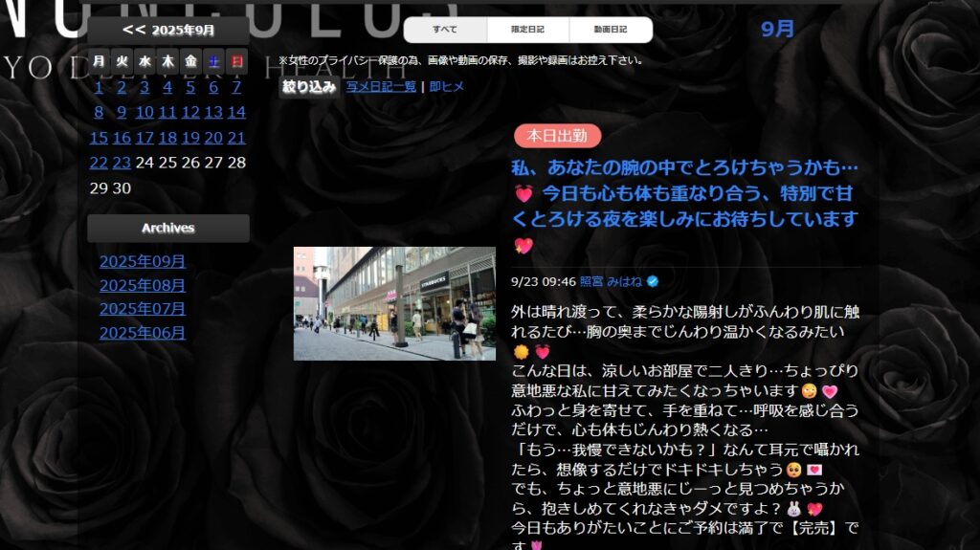The image size is (980, 550).
Task: Click the verified badge beside the author name
Action: [653, 281]
